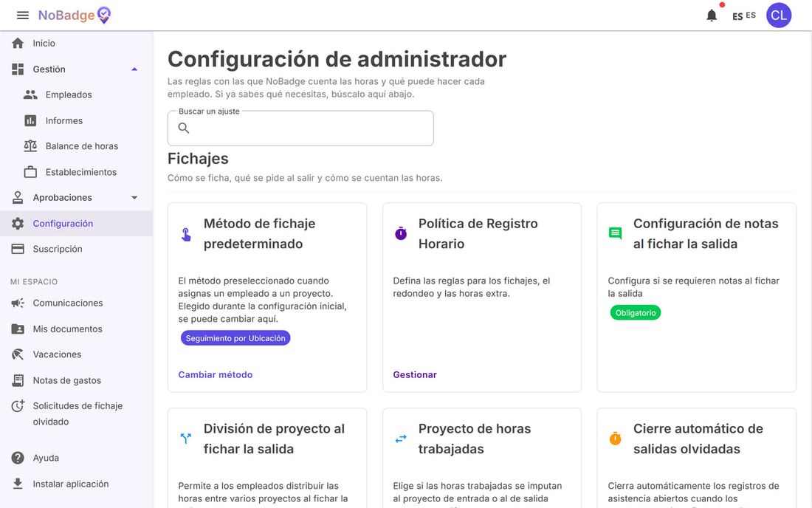
Task: Click the Balance de horas scale icon
Action: point(30,146)
